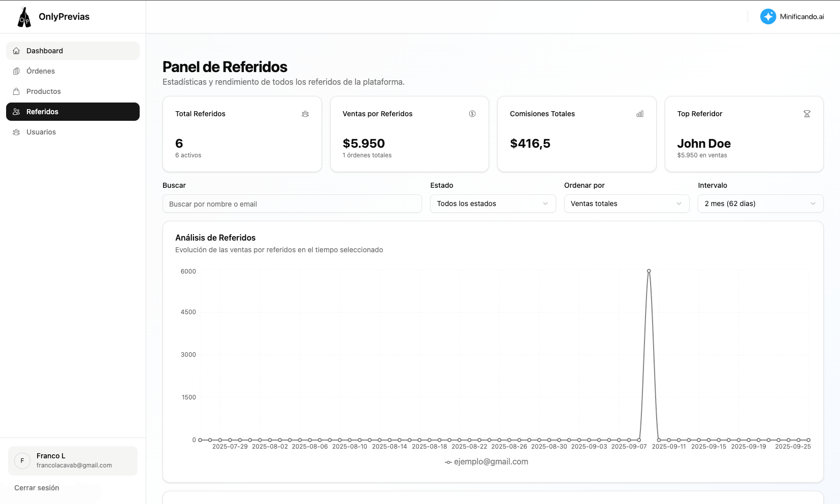Expand the Ordenar por Ventas totales dropdown
The width and height of the screenshot is (840, 504).
point(626,204)
